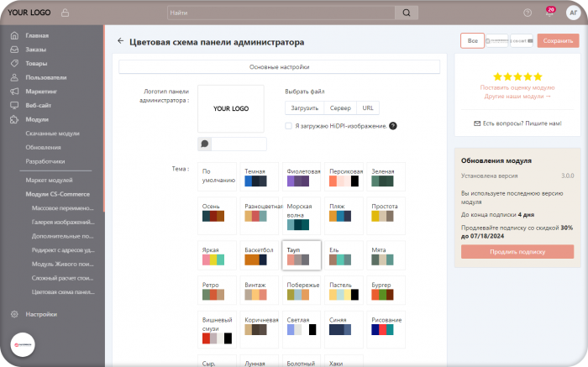Open Маркетинг in the sidebar

(41, 92)
